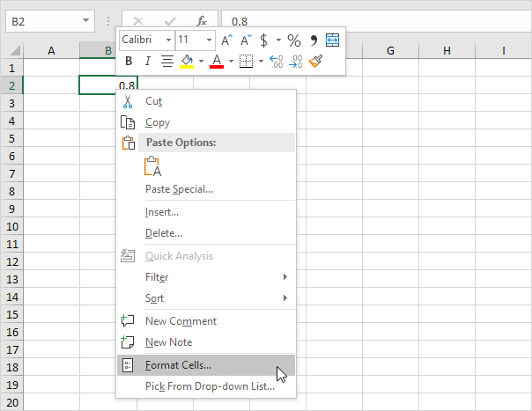Toggle italic formatting in mini toolbar
Screen dimensions: 532x411
[x=147, y=61]
